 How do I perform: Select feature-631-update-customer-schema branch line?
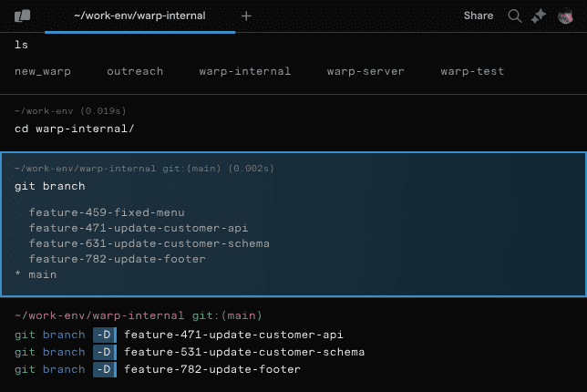(x=149, y=243)
